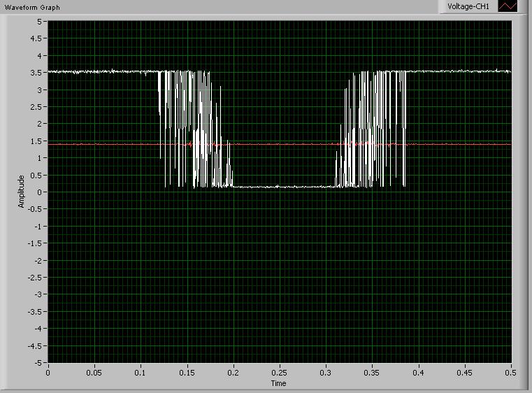Click the x-axis tick label 0.15
The image size is (532, 393).
coord(187,373)
